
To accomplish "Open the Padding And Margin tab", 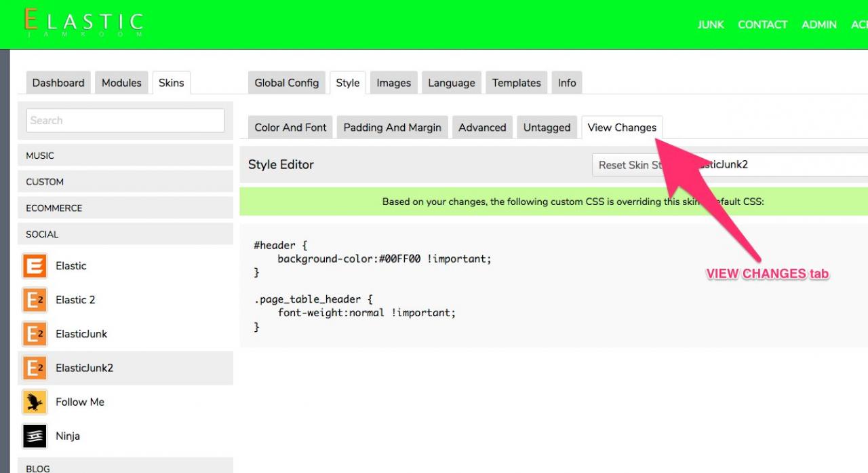I will pos(392,128).
